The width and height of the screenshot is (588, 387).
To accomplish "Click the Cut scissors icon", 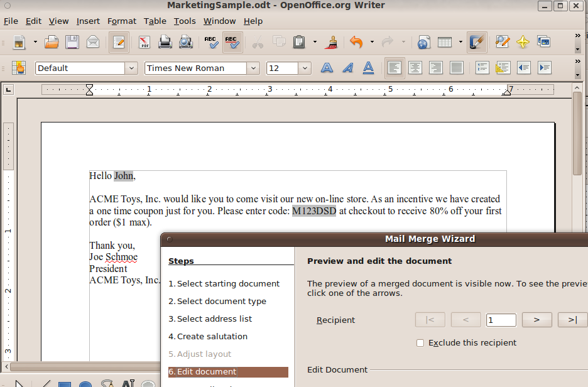I will [x=258, y=42].
